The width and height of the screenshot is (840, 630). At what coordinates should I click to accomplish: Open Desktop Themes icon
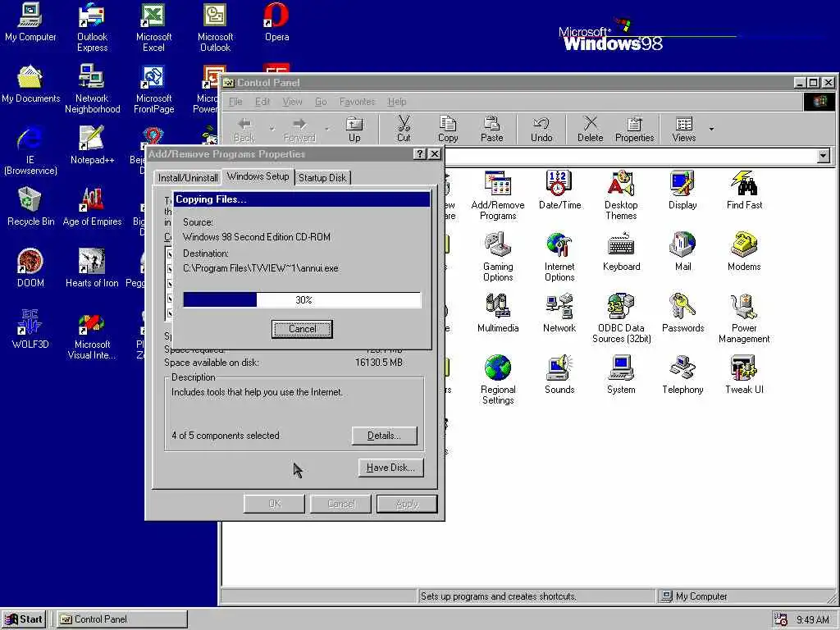621,195
